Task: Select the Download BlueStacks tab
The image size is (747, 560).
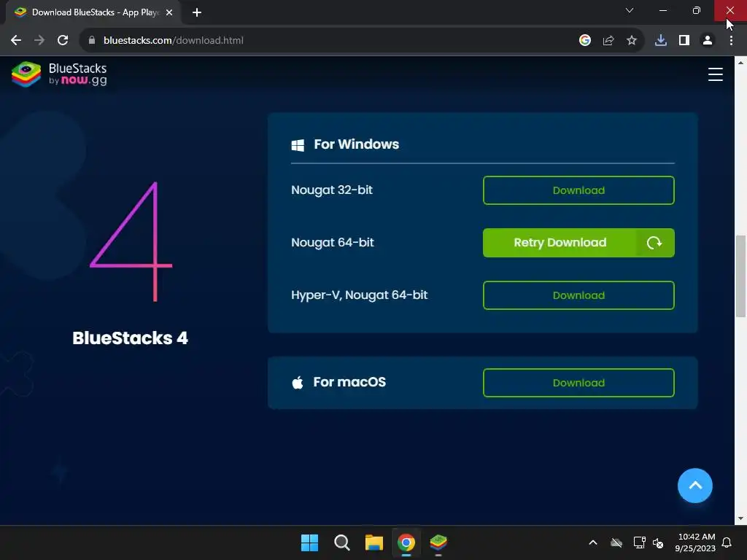Action: pyautogui.click(x=93, y=12)
